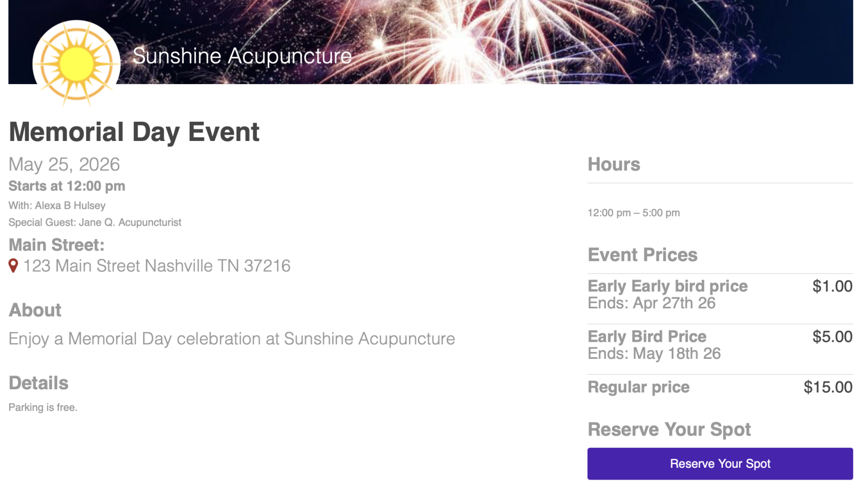Viewport: 868px width, 491px height.
Task: Select the location marker beside the address
Action: point(13,265)
